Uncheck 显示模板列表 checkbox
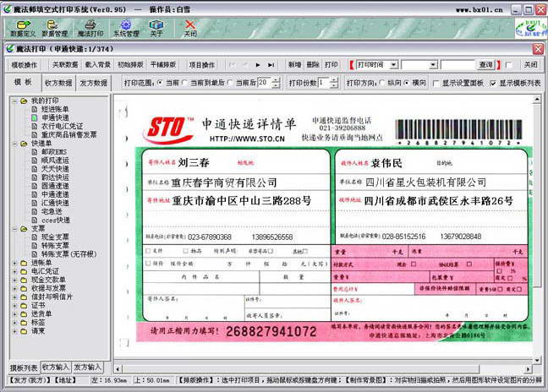 coord(493,83)
